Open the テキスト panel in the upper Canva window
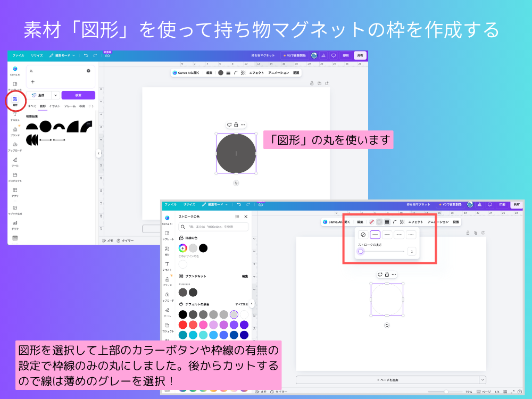This screenshot has width=532, height=399. point(15,117)
